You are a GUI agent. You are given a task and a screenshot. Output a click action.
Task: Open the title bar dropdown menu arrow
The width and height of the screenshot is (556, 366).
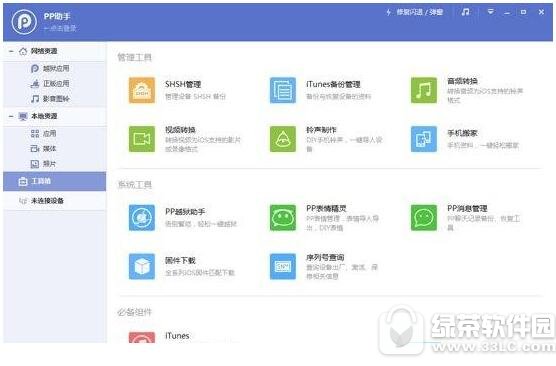pyautogui.click(x=491, y=12)
